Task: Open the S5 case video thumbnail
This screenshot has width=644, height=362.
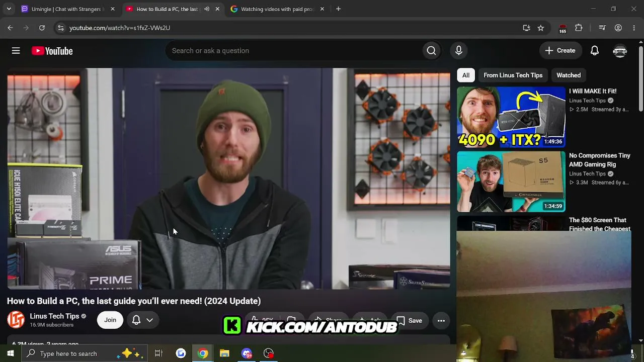Action: 511,182
